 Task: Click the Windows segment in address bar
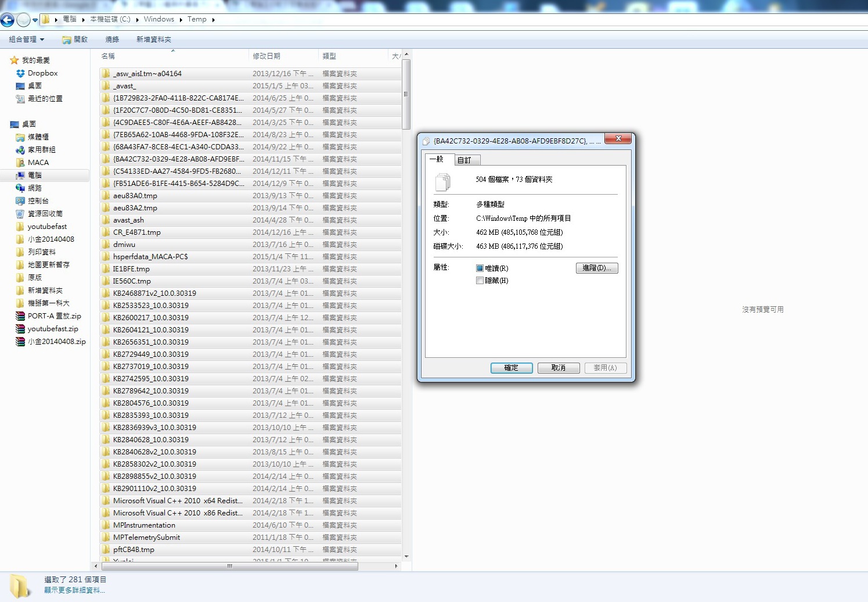coord(159,19)
